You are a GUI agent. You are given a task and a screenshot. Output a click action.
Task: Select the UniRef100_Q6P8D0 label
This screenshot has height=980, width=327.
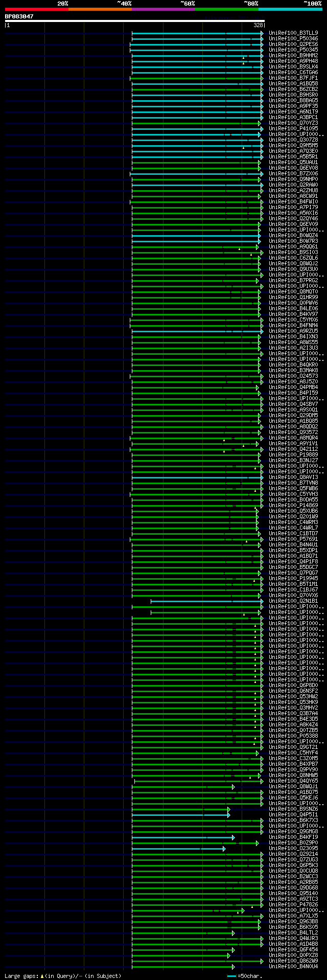(x=293, y=685)
